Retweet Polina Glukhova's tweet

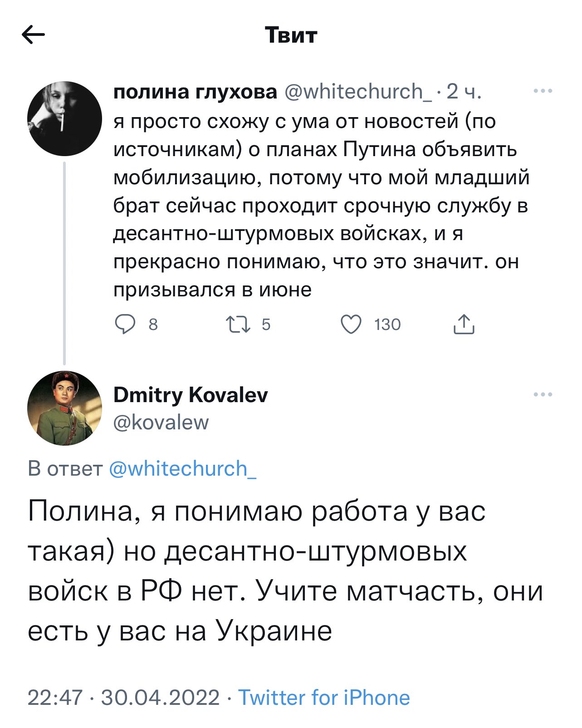click(x=238, y=325)
